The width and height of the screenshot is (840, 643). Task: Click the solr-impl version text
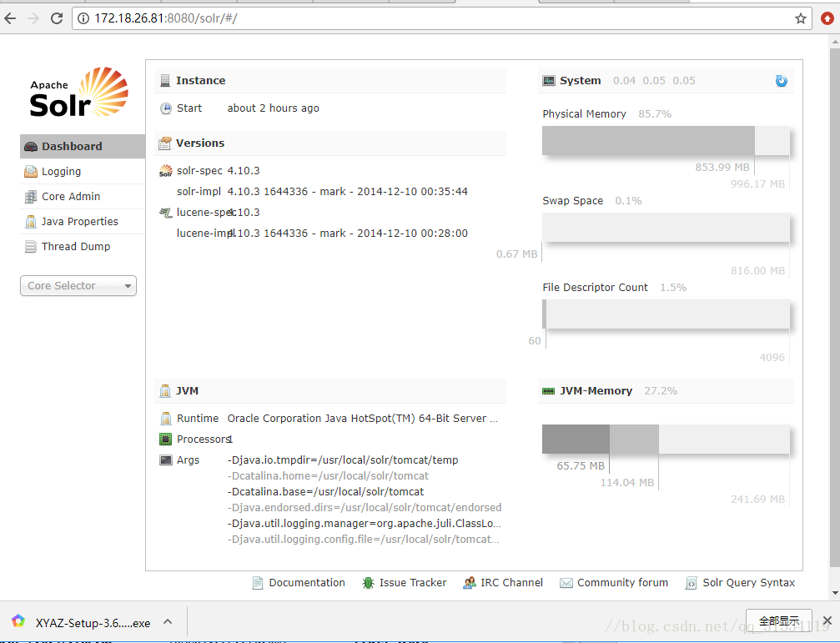(x=347, y=192)
